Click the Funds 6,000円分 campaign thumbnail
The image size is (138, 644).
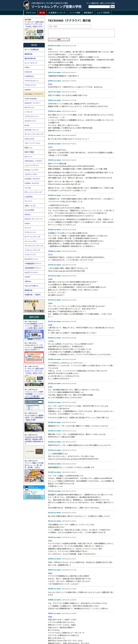coord(34,335)
